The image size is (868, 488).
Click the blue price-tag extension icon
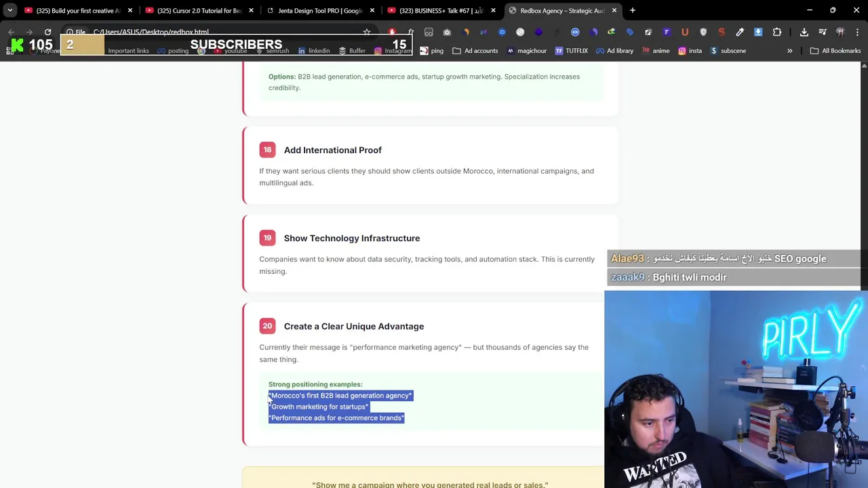[x=630, y=32]
